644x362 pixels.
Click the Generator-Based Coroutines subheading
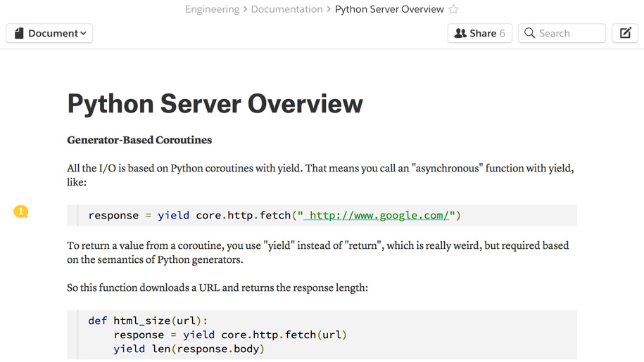pos(139,140)
